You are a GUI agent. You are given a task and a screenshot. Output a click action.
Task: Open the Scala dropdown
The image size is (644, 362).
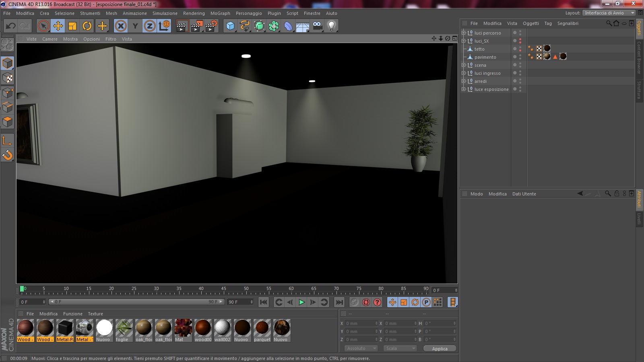point(400,348)
